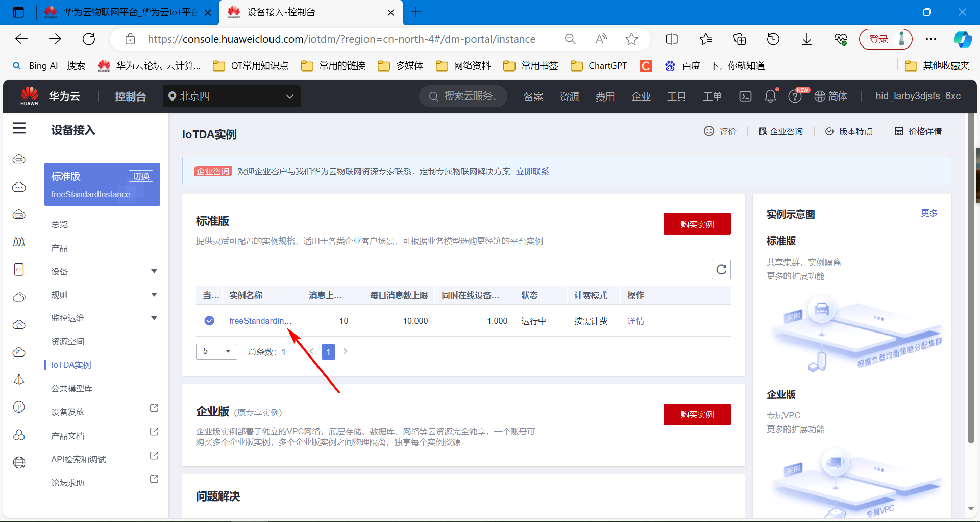Viewport: 980px width, 522px height.
Task: Open the browser tab actions menu icon
Action: (18, 12)
